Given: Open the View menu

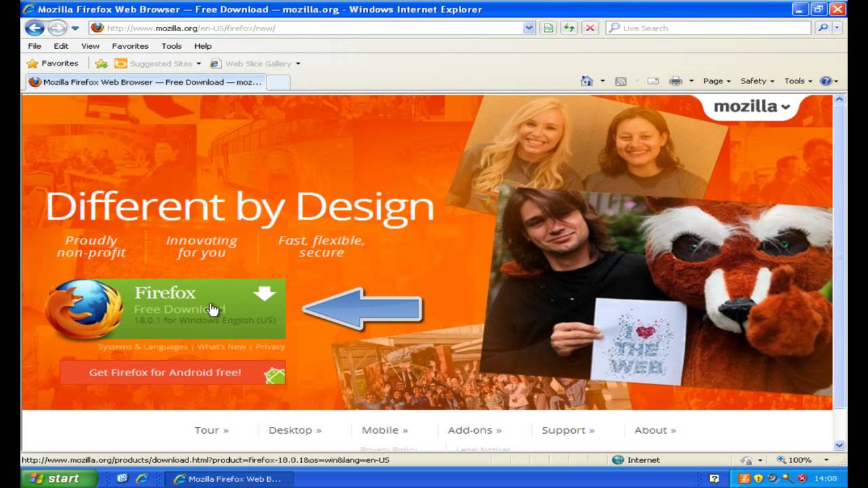Looking at the screenshot, I should (x=90, y=45).
